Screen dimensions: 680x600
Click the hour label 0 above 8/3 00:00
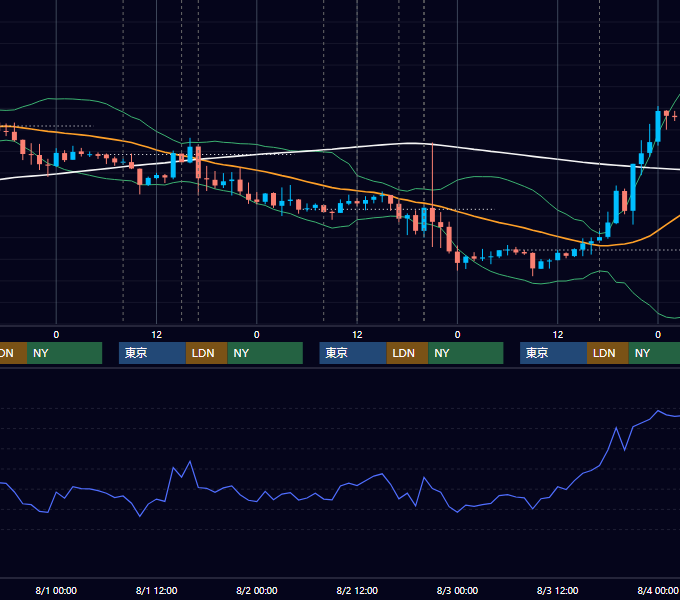pos(457,335)
